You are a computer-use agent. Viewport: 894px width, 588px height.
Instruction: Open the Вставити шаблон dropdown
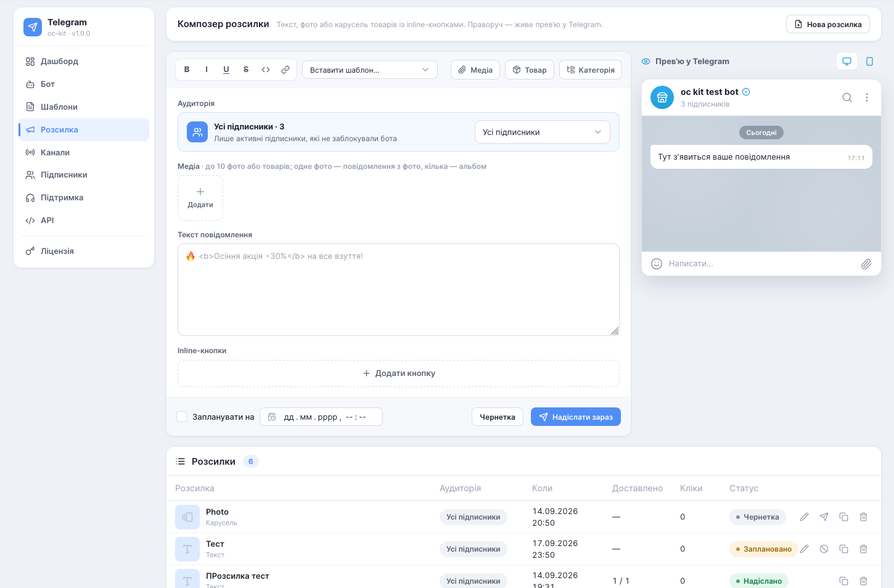click(x=370, y=70)
